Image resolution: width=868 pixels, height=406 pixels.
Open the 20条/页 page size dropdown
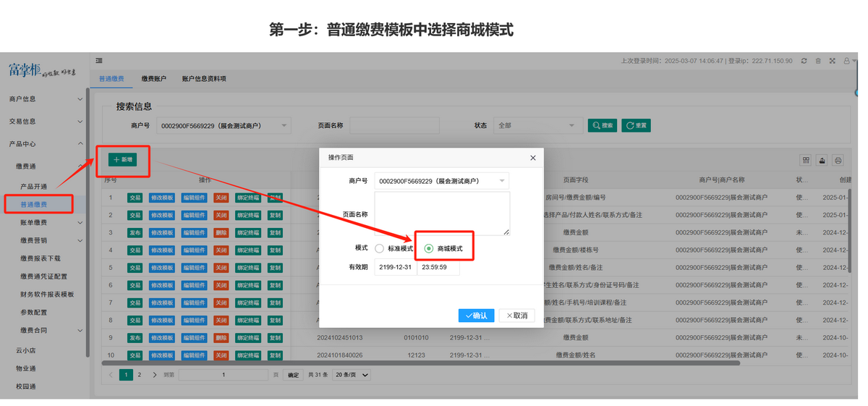coord(352,375)
